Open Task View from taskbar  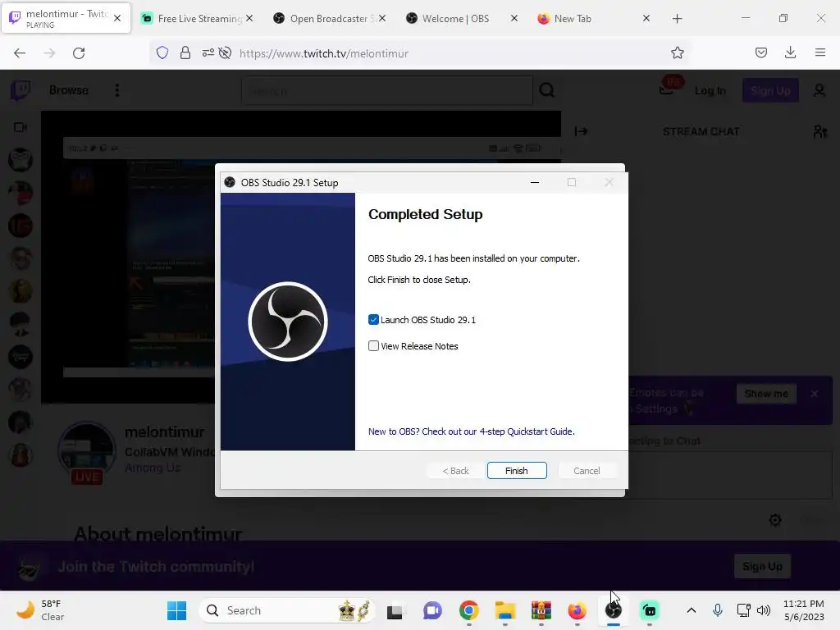(395, 610)
